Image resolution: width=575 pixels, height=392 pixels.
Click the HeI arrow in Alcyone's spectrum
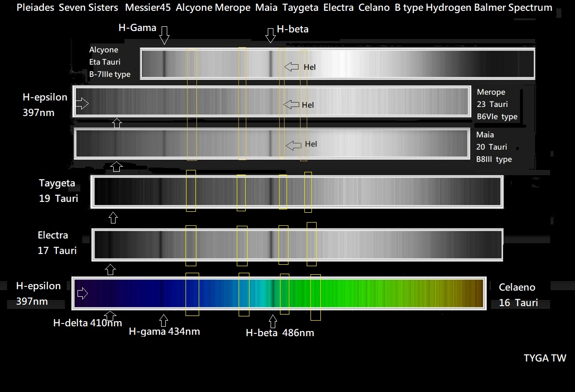pos(292,67)
